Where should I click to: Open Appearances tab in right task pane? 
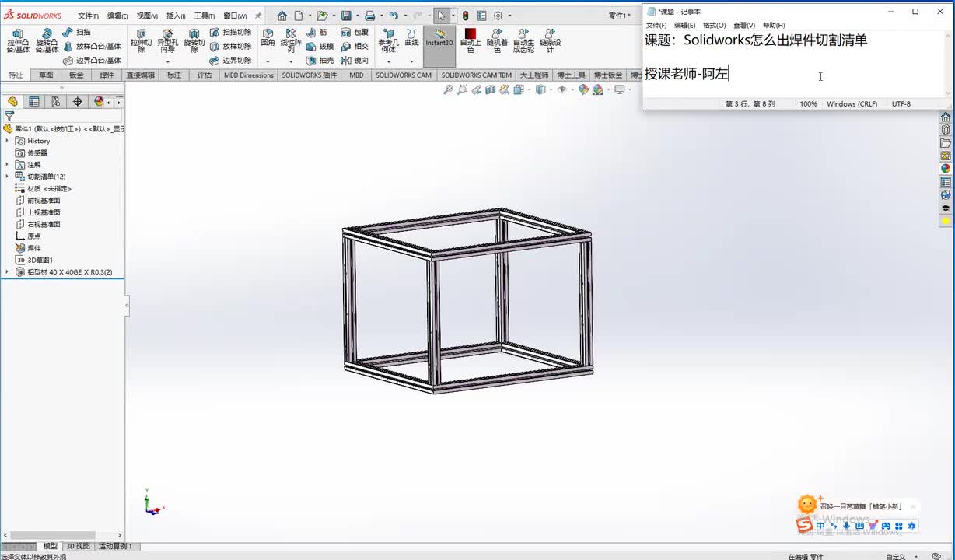946,169
